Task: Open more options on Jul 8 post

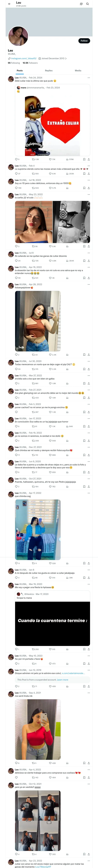Action: point(89,253)
